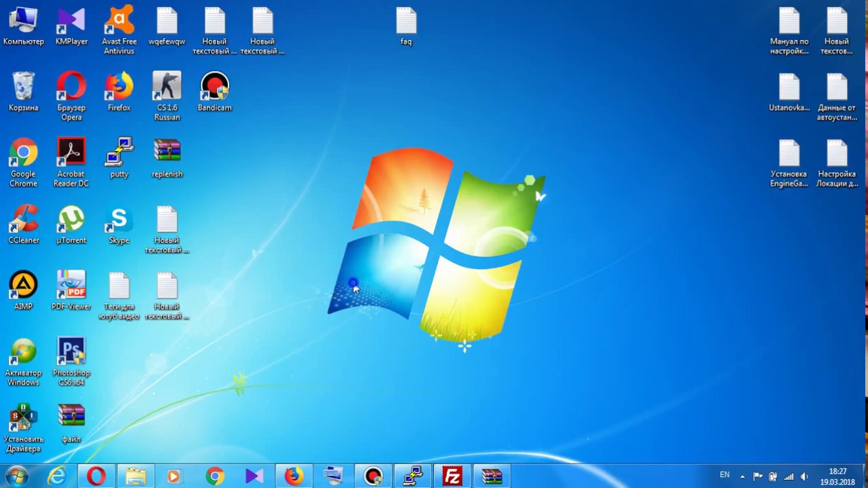
Task: Switch to Bandicam in the taskbar
Action: (x=373, y=476)
